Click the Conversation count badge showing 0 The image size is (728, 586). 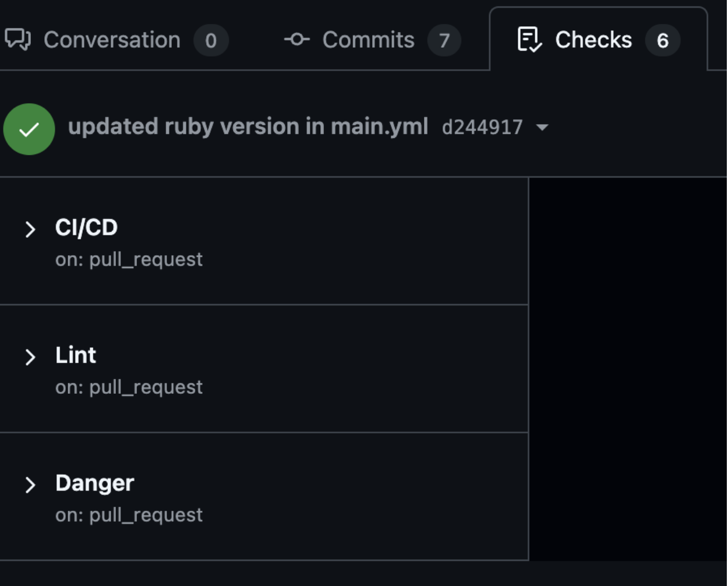point(211,40)
